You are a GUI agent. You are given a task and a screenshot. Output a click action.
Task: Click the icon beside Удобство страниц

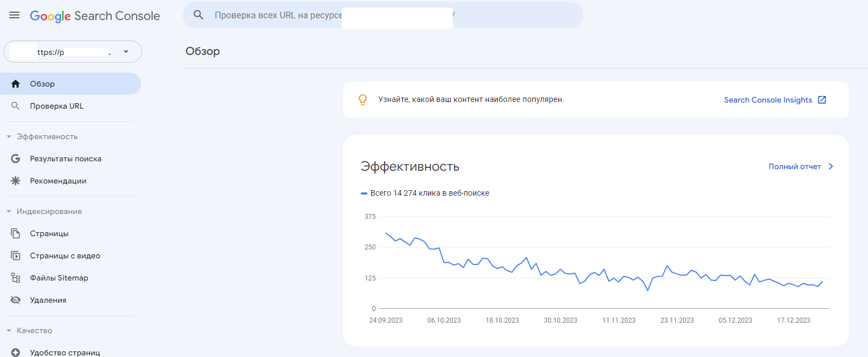pos(16,352)
